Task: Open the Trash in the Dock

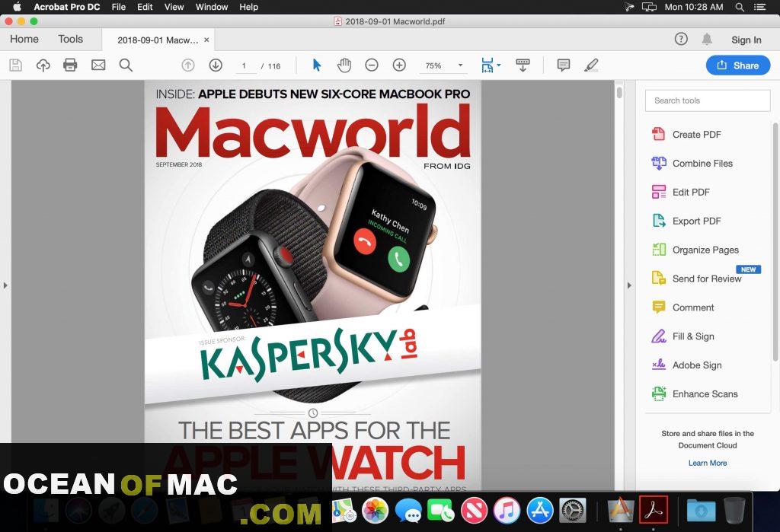Action: (x=734, y=511)
